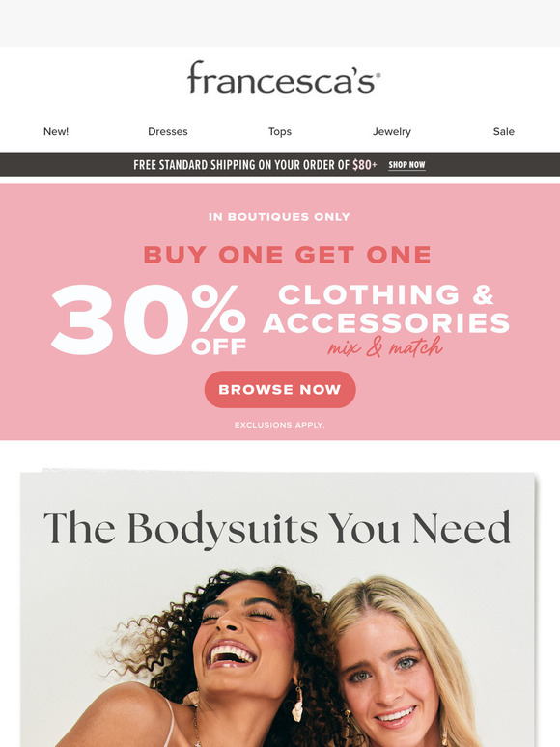Click the mix & match script text
560x747 pixels.
pos(385,346)
